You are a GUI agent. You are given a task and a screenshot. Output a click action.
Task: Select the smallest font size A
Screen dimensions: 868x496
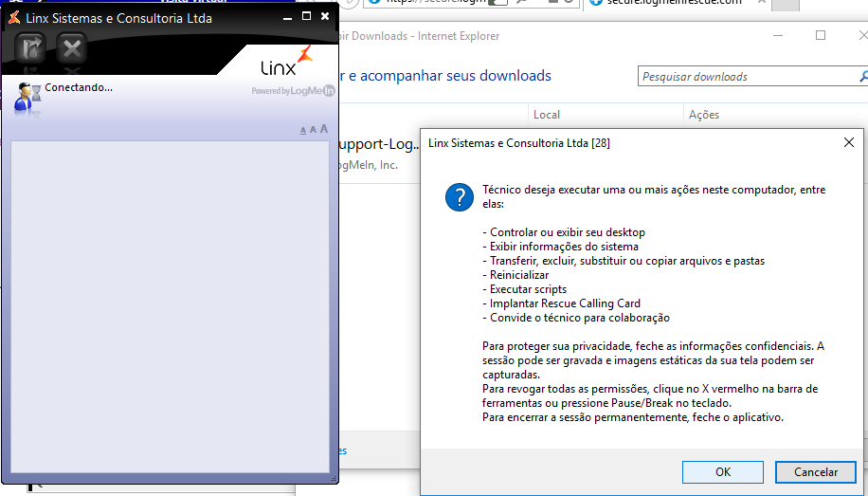pyautogui.click(x=303, y=131)
